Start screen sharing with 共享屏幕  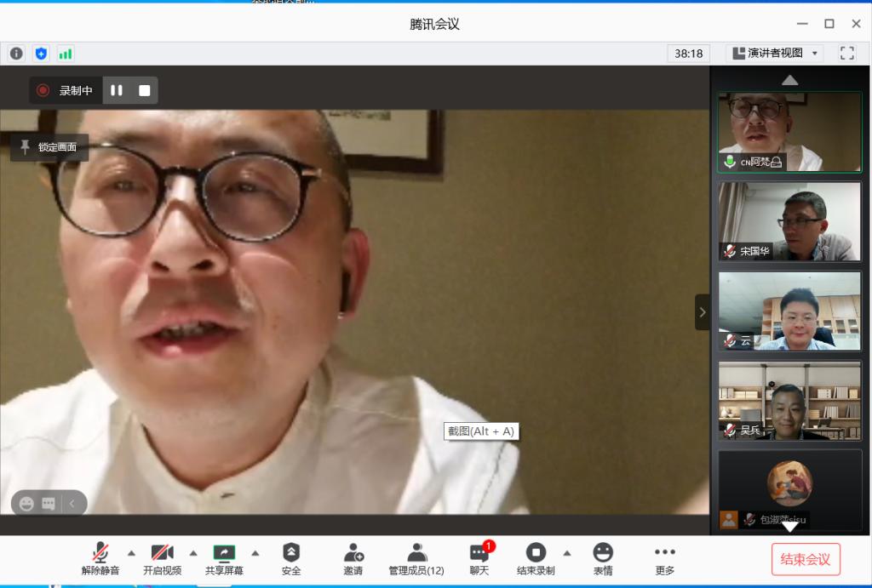click(x=224, y=558)
